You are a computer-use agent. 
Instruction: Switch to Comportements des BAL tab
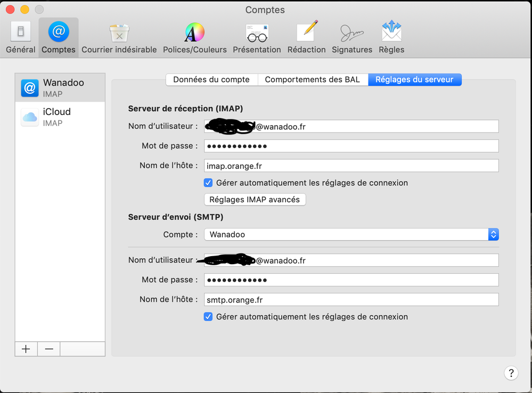point(313,79)
